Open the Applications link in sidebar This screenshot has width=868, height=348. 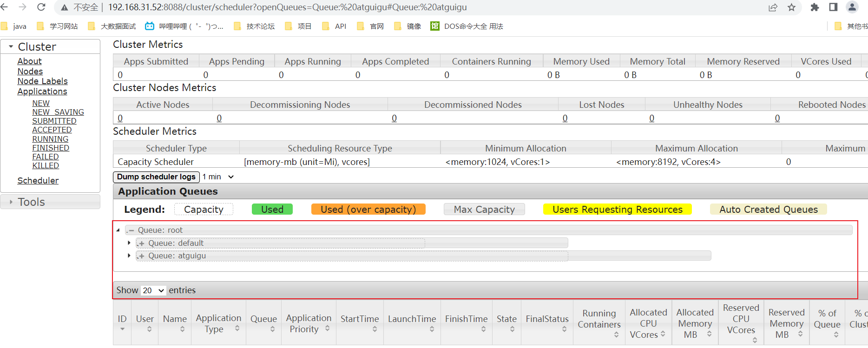(x=42, y=92)
